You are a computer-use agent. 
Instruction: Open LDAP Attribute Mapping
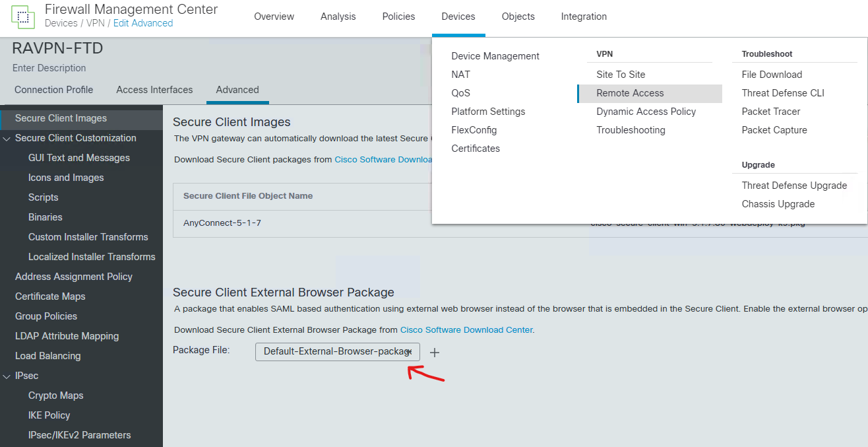67,336
